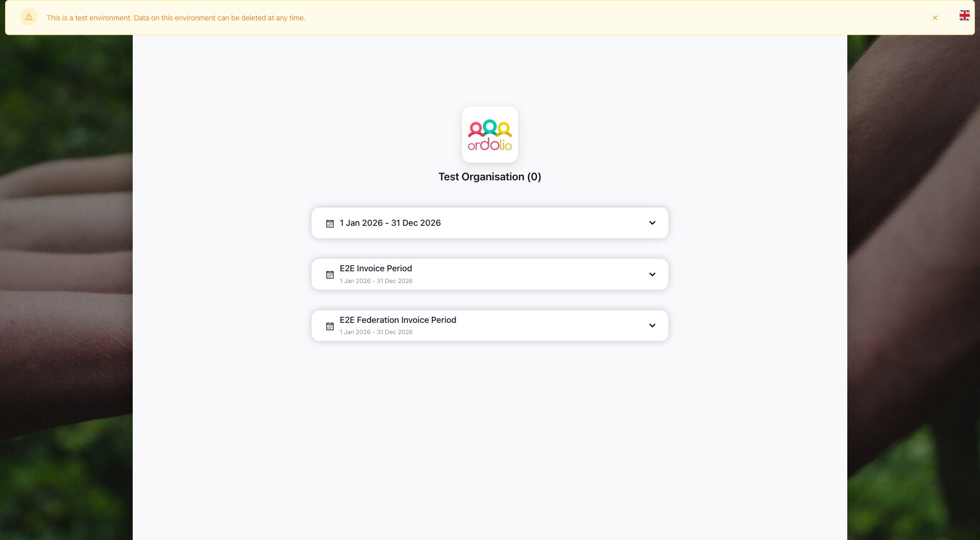
Task: Expand chevron on 1 Jan 2026 - 31 Dec 2026 row
Action: pyautogui.click(x=652, y=223)
